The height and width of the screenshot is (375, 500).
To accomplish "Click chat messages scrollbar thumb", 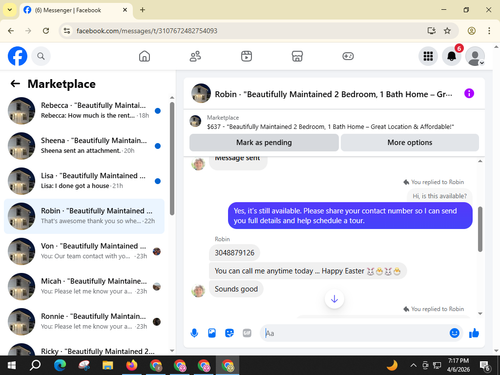I will click(480, 229).
